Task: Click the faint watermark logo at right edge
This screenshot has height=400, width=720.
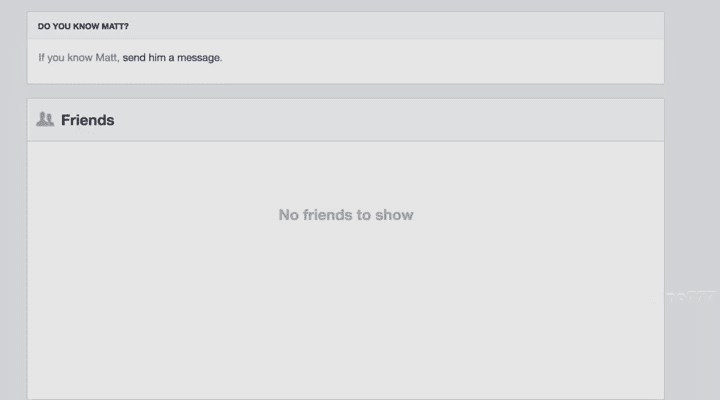Action: [x=683, y=297]
